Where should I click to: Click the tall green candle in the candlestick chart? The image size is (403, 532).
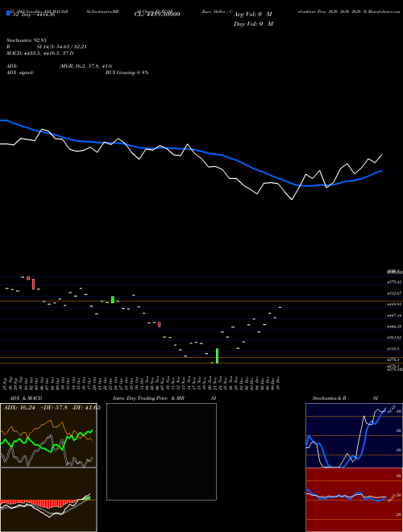[217, 355]
